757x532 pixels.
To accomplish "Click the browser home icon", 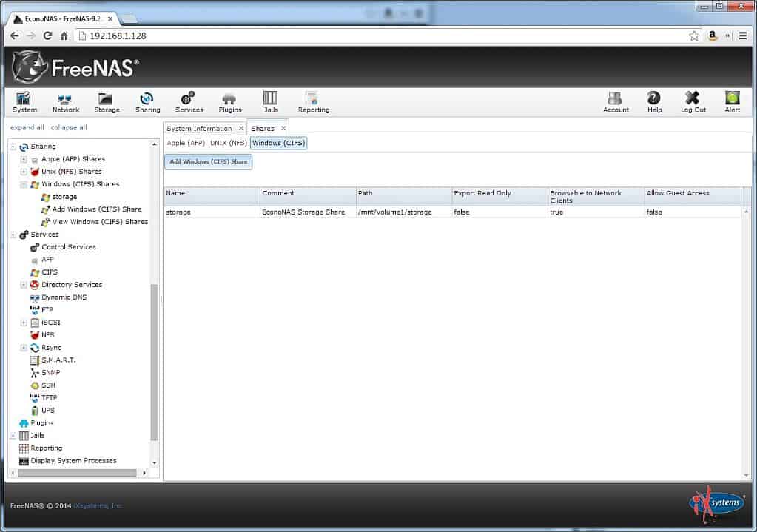I will click(x=64, y=36).
